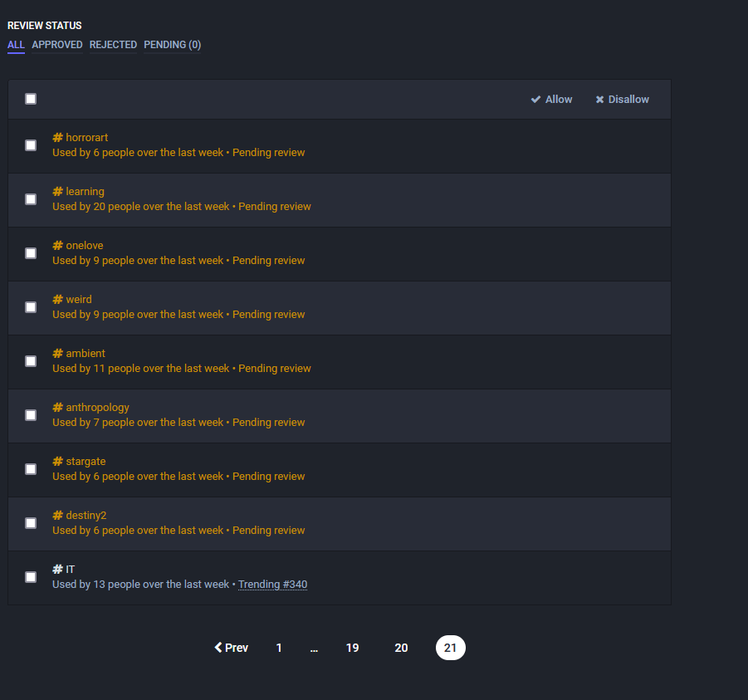This screenshot has height=700, width=748.
Task: Check the destiny2 hashtag box
Action: coord(31,522)
